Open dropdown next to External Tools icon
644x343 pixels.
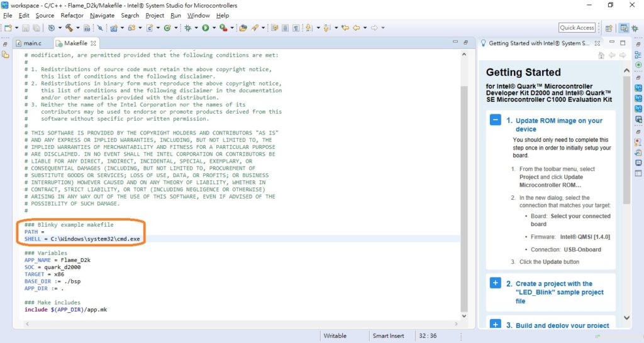point(231,28)
